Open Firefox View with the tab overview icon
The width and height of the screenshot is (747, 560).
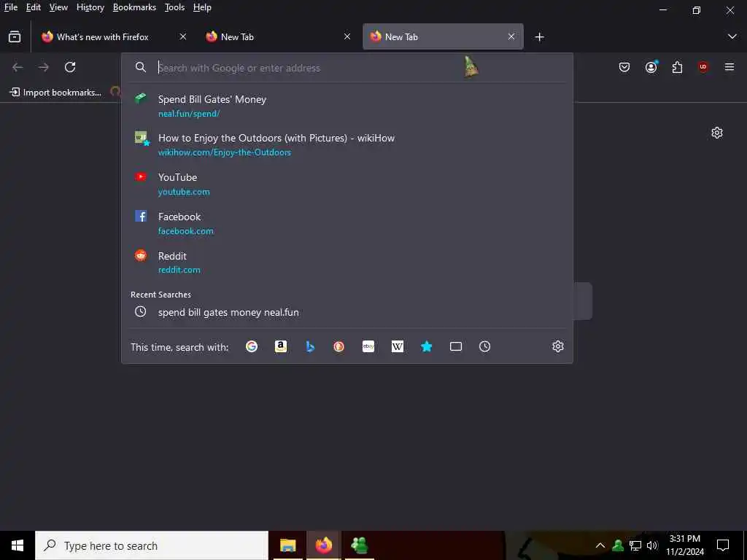[15, 36]
